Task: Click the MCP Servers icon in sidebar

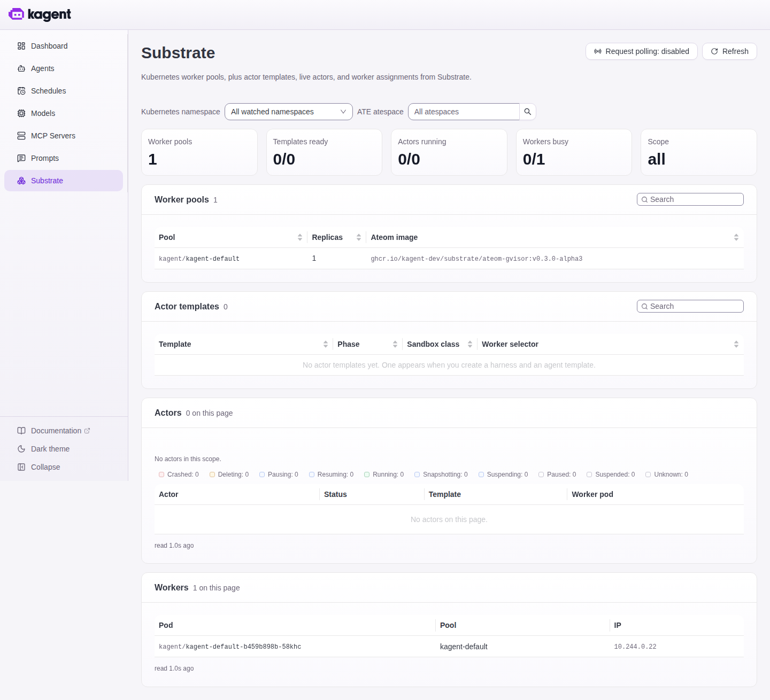Action: point(21,136)
